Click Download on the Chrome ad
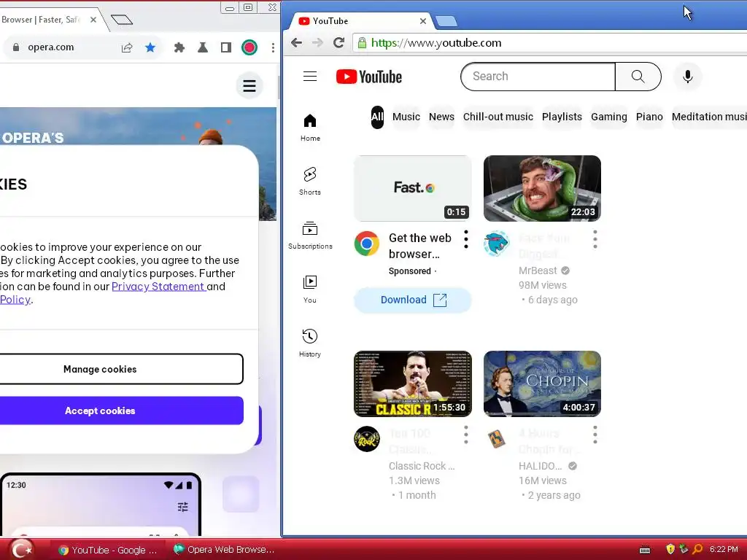This screenshot has height=560, width=747. pos(413,300)
